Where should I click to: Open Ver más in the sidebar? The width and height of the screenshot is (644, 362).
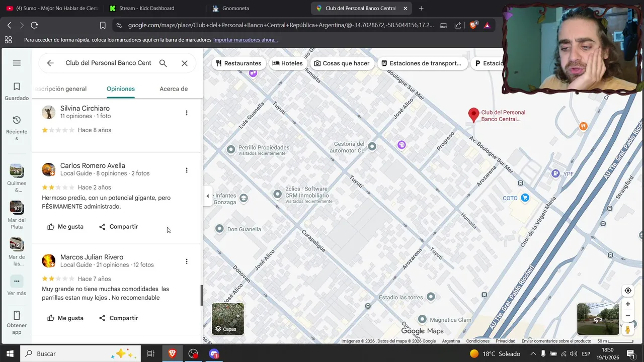17,286
